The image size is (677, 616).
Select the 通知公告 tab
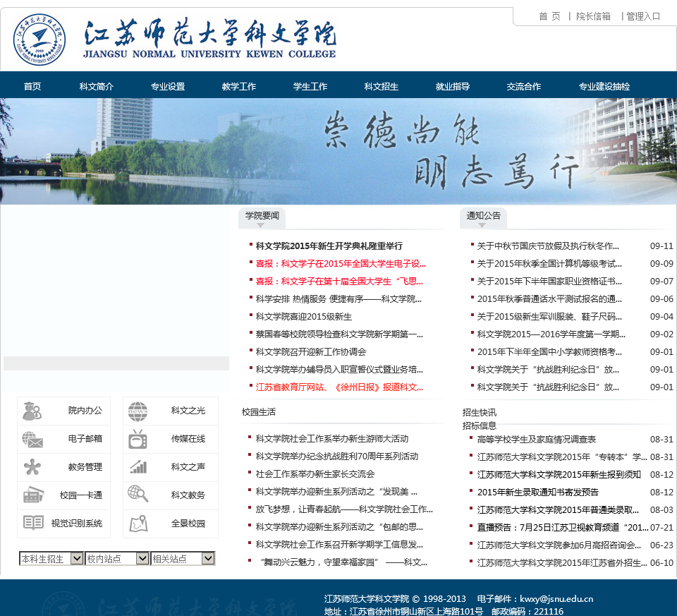pyautogui.click(x=484, y=218)
